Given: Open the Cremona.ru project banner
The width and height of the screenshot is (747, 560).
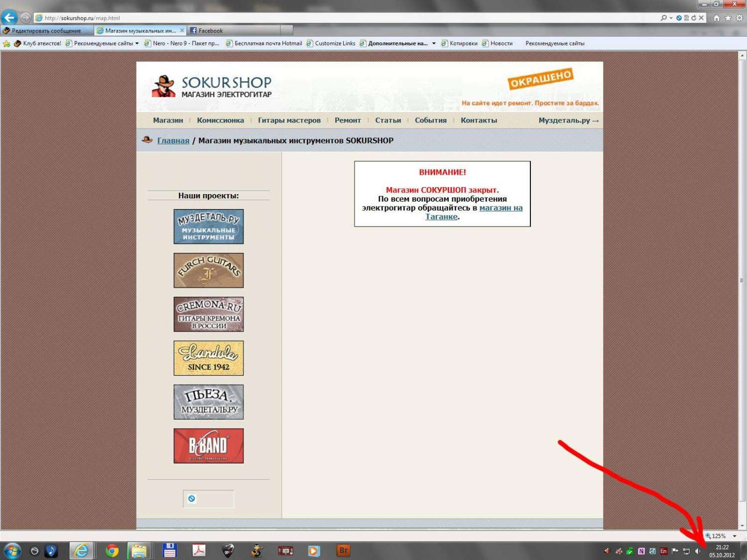Looking at the screenshot, I should click(209, 314).
